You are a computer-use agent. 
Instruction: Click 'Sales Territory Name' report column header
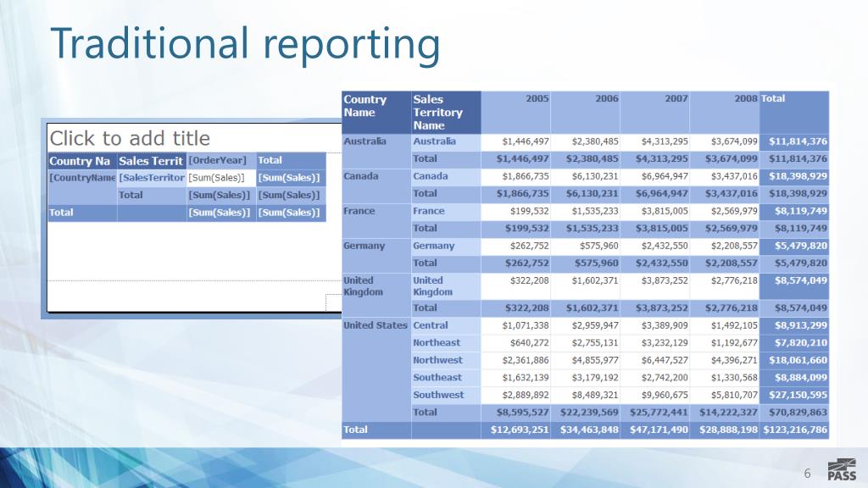pos(446,113)
